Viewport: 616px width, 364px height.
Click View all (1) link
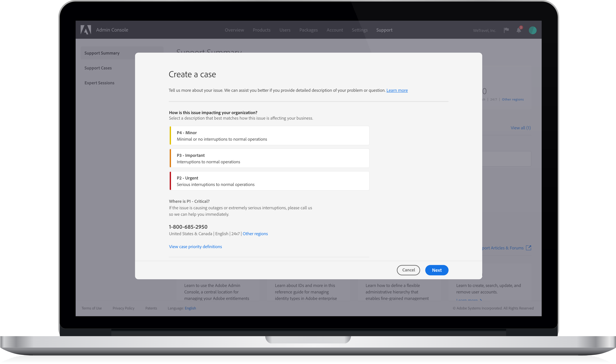[520, 128]
